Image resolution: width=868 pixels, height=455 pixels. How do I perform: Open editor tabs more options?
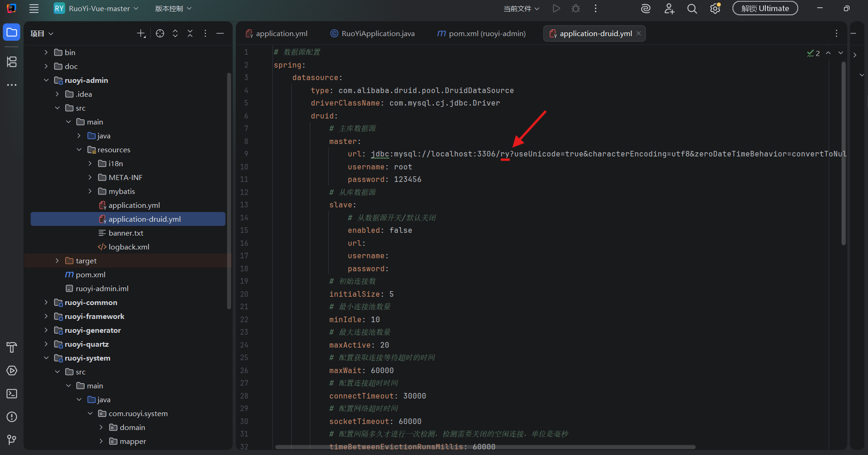tap(836, 33)
